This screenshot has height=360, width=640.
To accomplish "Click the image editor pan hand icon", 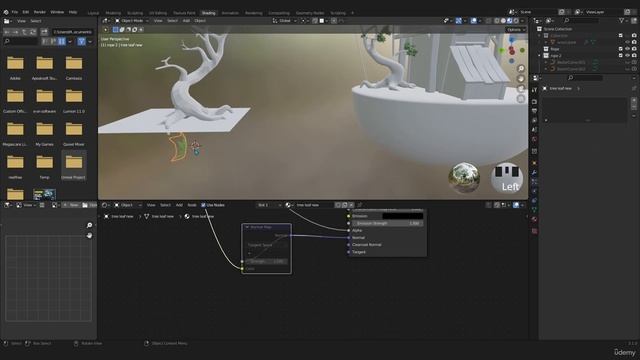I will coord(89,236).
